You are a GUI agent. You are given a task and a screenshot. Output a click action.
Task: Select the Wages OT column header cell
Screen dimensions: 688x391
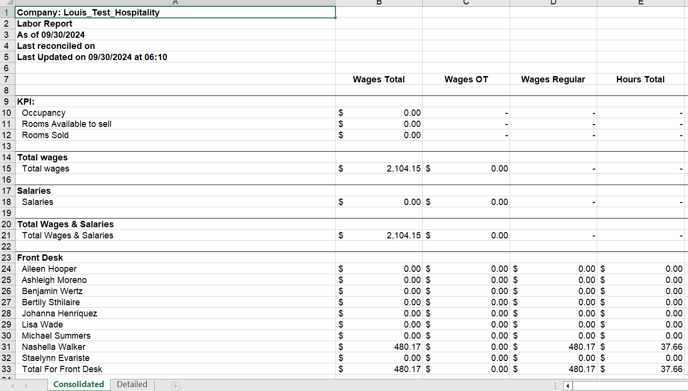click(x=466, y=79)
